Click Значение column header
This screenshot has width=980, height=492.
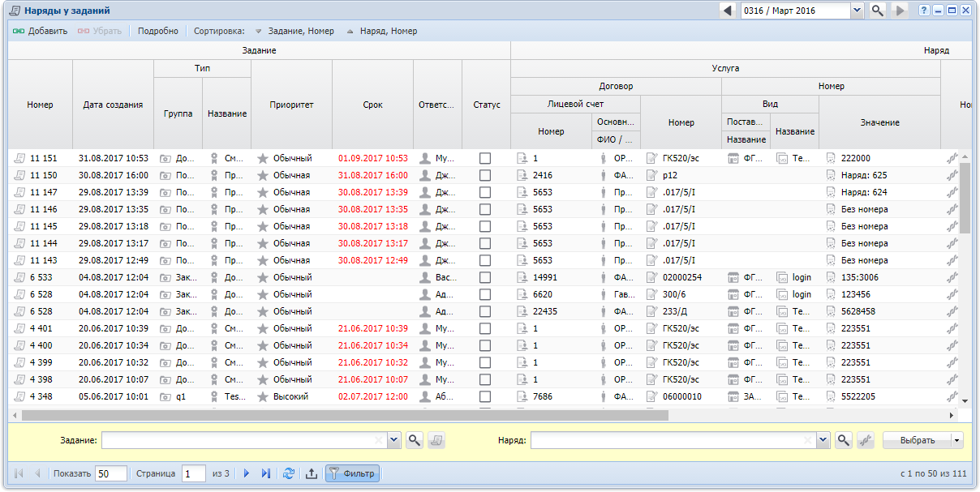point(880,122)
